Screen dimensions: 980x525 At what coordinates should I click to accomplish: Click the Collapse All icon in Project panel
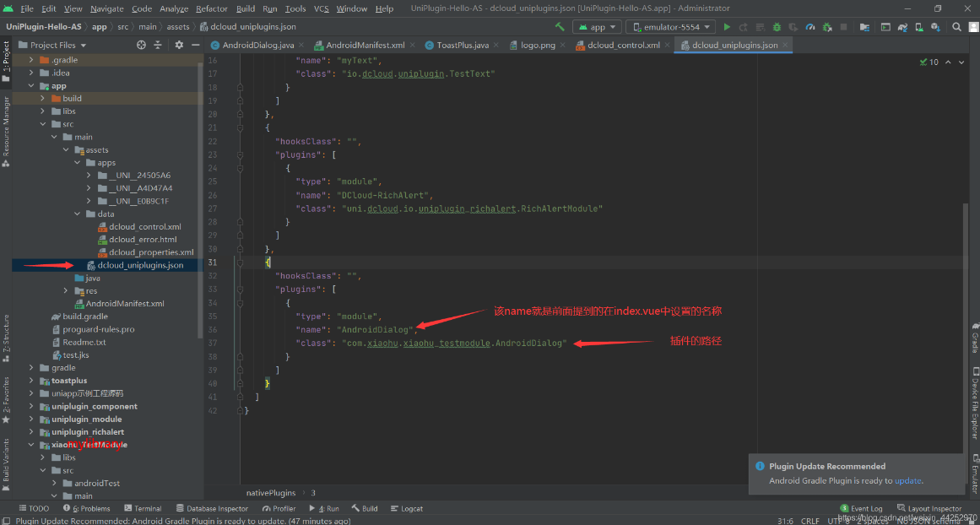coord(158,45)
